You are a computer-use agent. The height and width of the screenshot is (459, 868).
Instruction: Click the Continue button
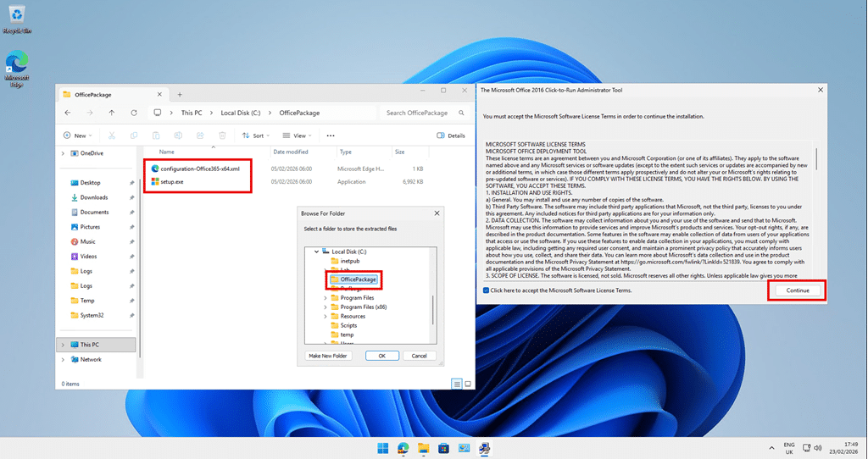click(x=797, y=290)
